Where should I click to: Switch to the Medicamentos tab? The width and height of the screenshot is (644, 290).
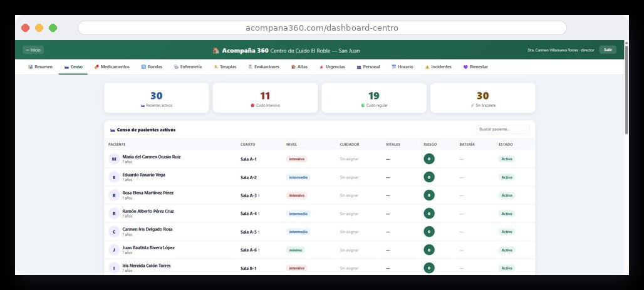click(x=112, y=67)
